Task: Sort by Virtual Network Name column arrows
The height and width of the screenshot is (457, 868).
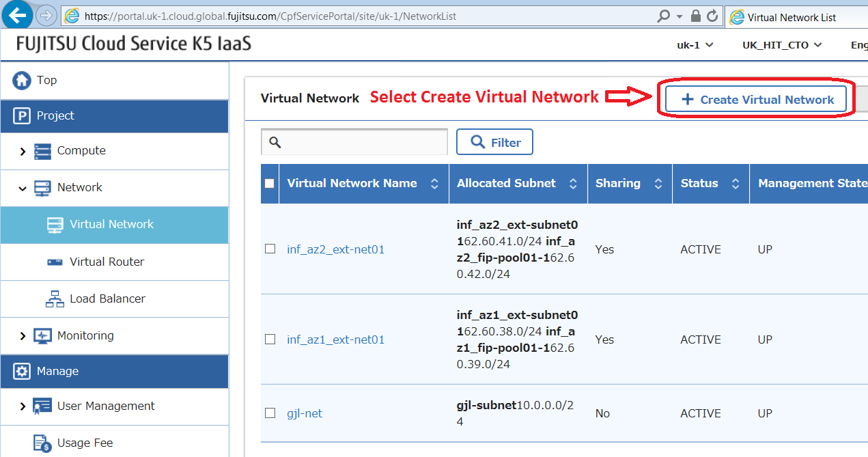Action: (x=434, y=183)
